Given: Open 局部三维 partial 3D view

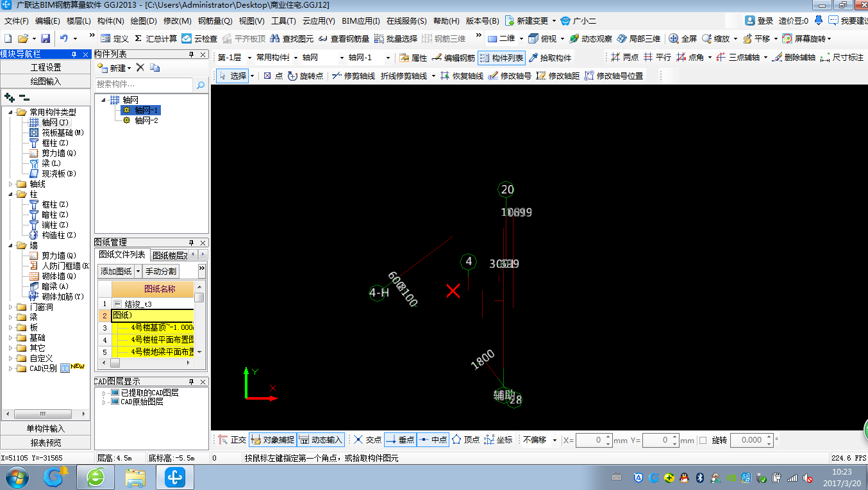Looking at the screenshot, I should pyautogui.click(x=638, y=38).
